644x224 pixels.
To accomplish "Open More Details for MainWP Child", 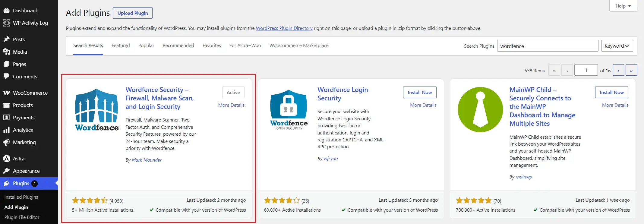I will (615, 105).
